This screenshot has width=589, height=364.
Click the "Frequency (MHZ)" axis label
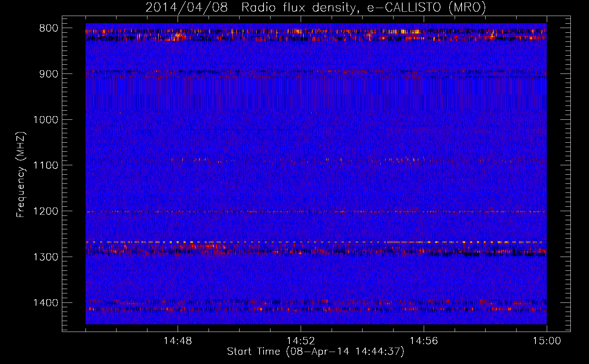click(x=21, y=175)
